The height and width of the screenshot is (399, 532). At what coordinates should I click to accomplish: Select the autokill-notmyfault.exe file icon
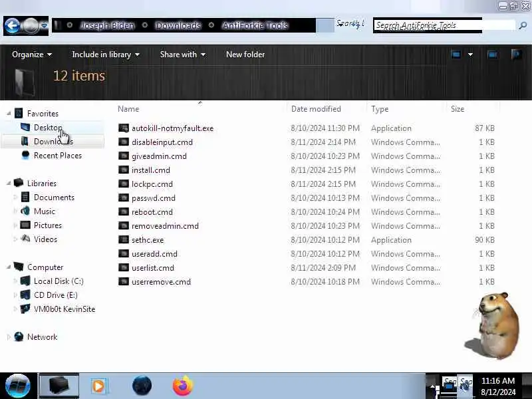[x=124, y=128]
